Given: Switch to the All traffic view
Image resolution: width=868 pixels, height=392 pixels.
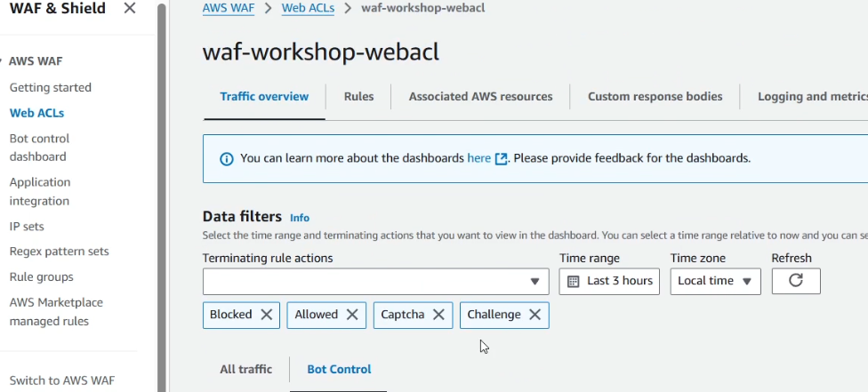Looking at the screenshot, I should tap(246, 369).
